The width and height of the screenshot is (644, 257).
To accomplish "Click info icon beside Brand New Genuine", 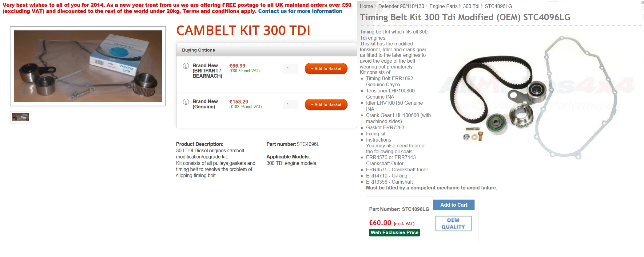I will 186,102.
